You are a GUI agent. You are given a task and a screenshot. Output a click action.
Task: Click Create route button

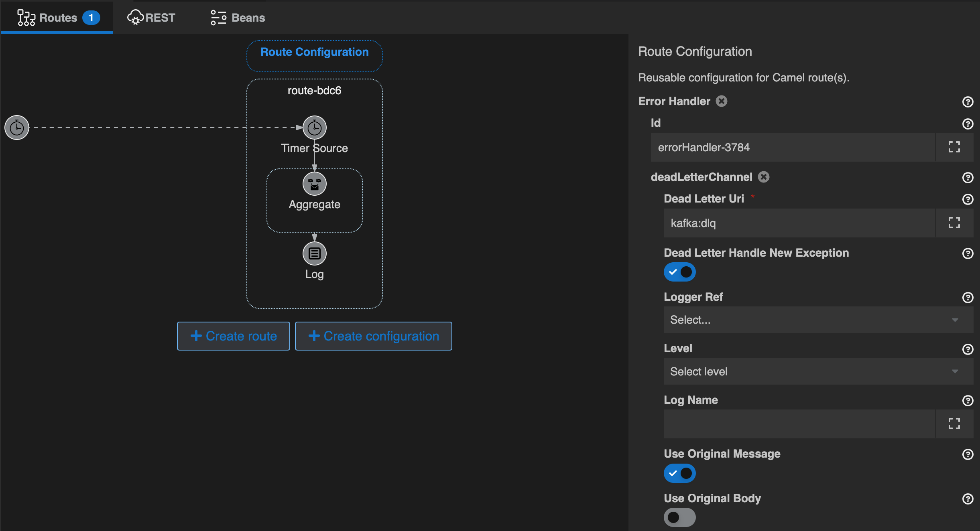pos(234,336)
